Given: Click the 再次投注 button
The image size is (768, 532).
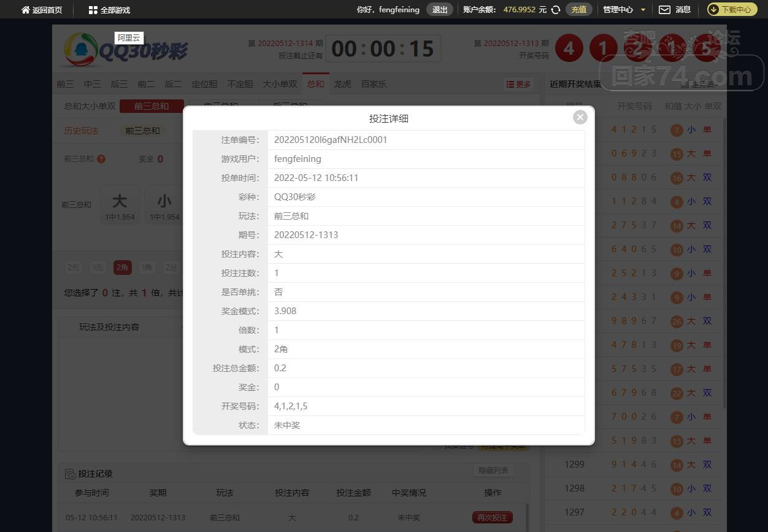Looking at the screenshot, I should point(492,517).
